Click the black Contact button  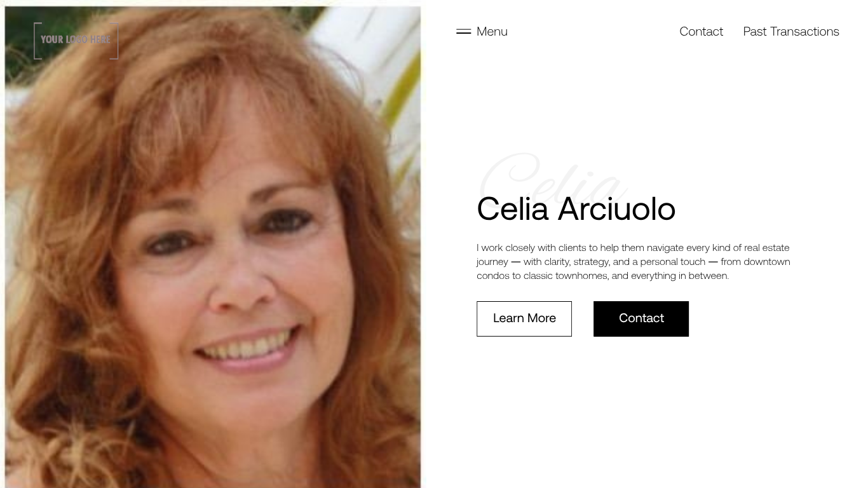(641, 319)
